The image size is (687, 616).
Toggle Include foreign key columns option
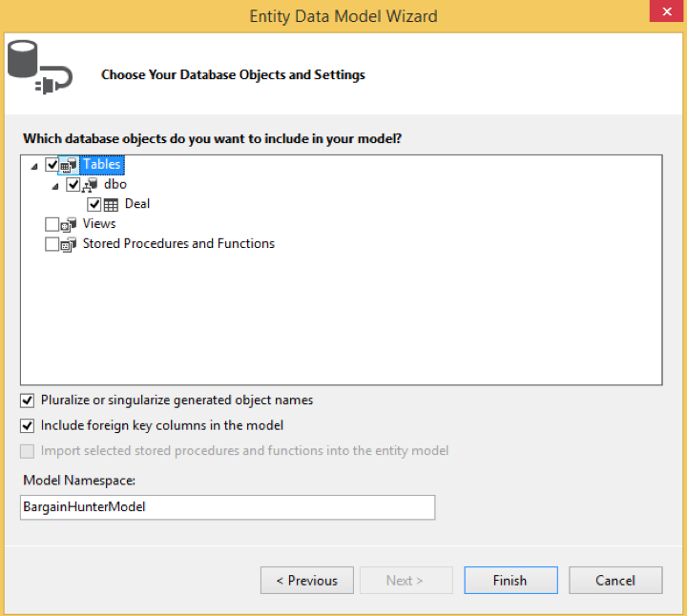pos(27,425)
